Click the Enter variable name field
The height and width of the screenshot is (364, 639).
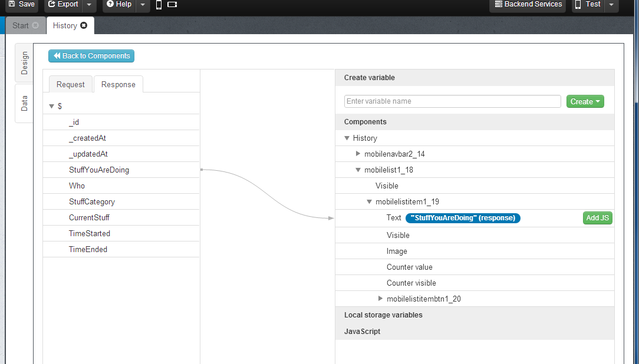click(452, 101)
